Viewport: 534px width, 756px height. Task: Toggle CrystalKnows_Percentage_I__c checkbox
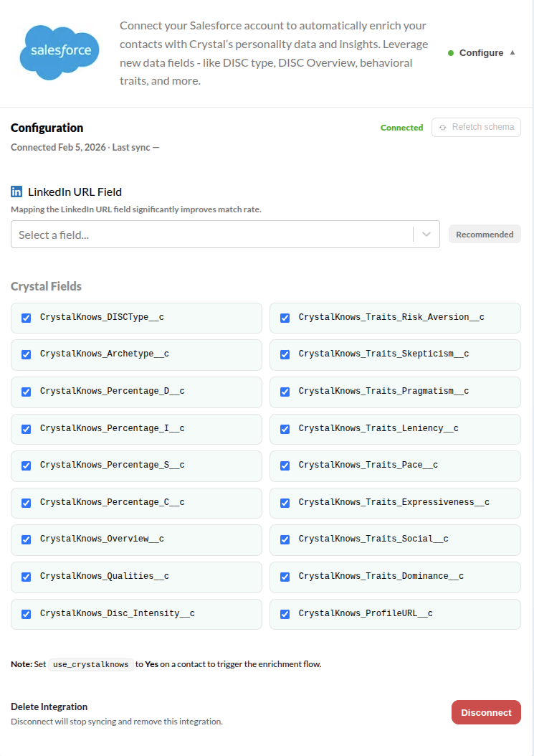coord(26,429)
